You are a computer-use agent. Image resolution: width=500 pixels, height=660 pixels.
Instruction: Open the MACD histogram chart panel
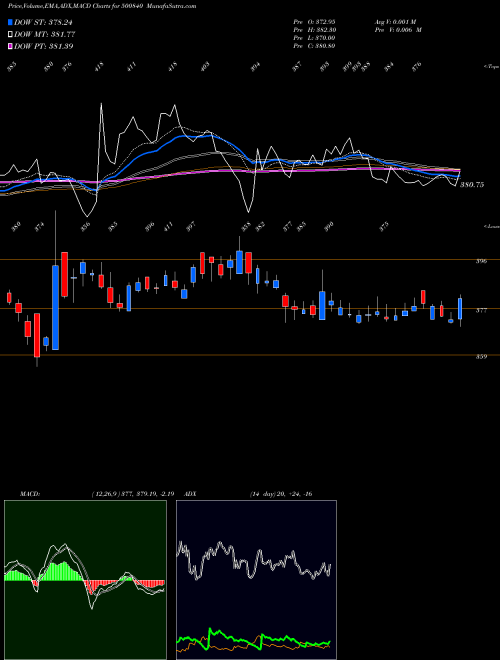(x=85, y=580)
